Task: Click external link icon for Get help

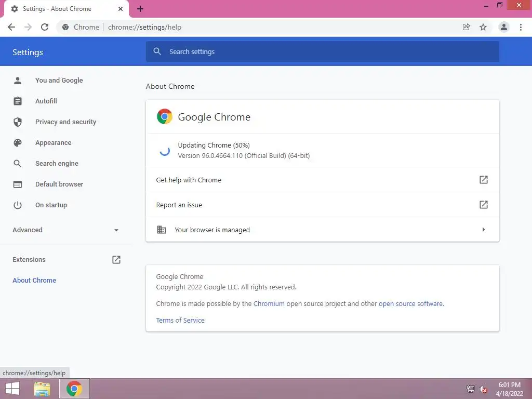Action: point(484,180)
